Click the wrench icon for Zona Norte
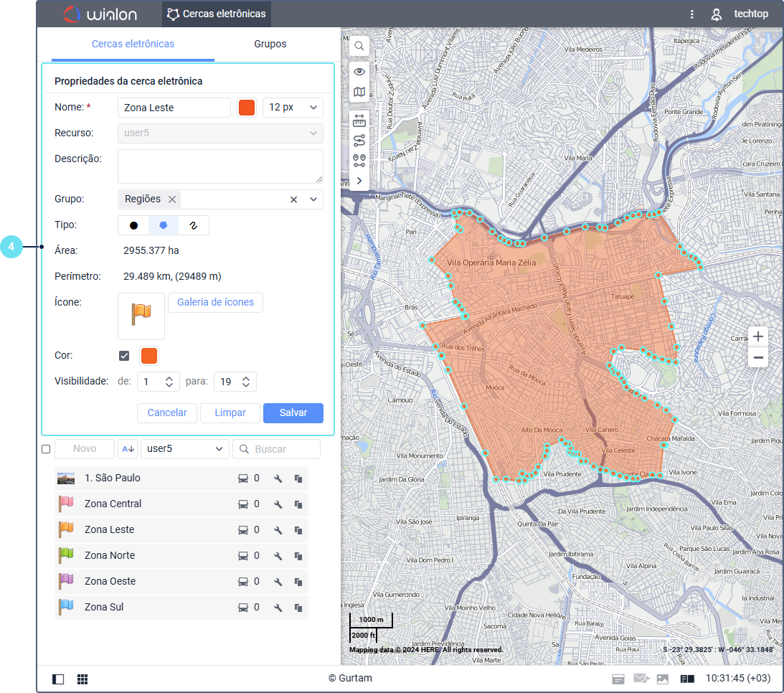Image resolution: width=784 pixels, height=693 pixels. point(278,556)
